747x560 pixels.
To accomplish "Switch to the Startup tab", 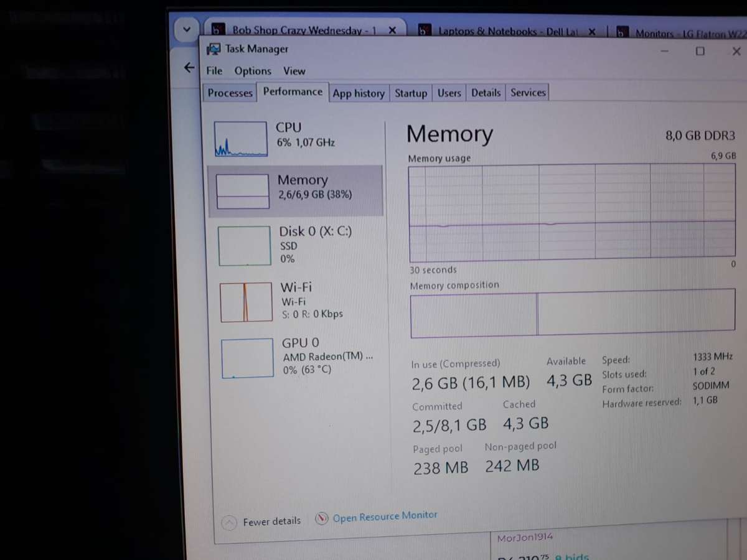I will coord(411,93).
